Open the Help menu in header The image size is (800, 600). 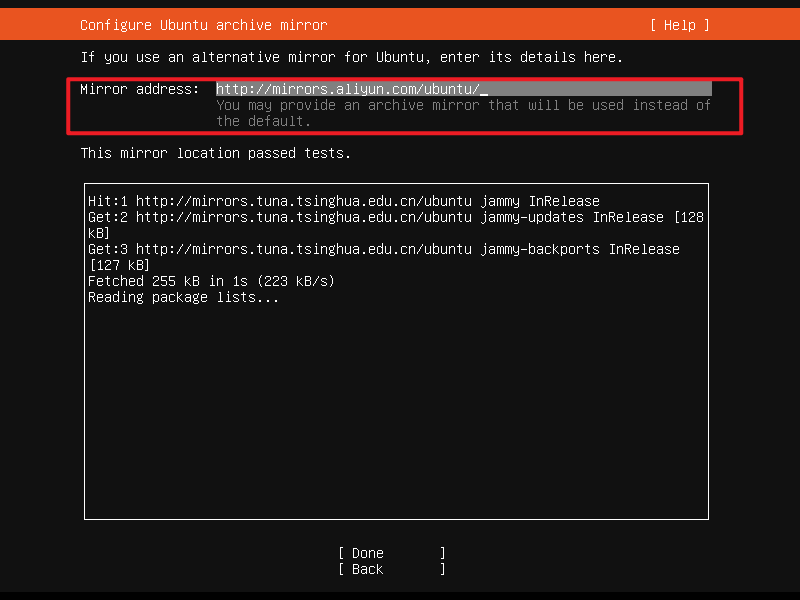(680, 25)
